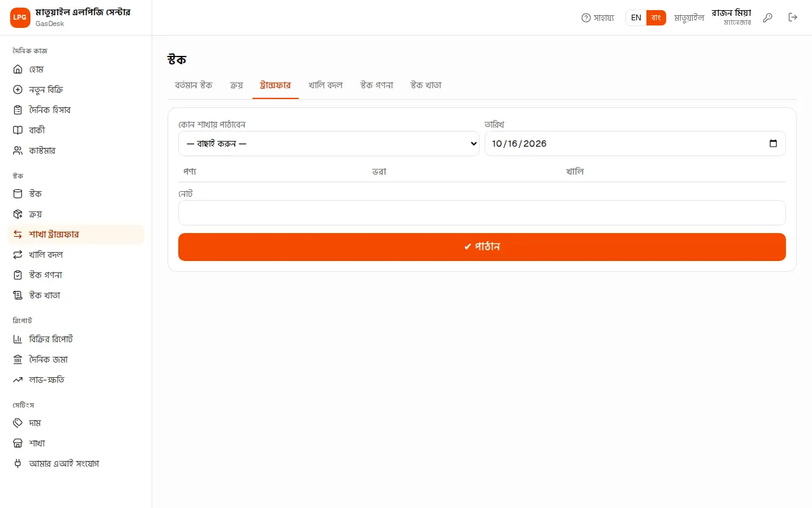The height and width of the screenshot is (508, 812).
Task: Click the মাতুয়াইল branch name in header
Action: tap(689, 18)
